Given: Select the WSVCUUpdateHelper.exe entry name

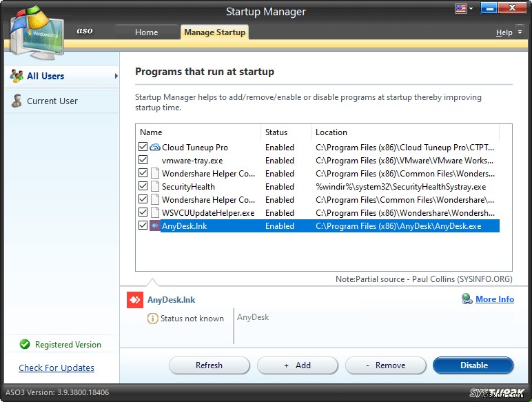Looking at the screenshot, I should (208, 213).
